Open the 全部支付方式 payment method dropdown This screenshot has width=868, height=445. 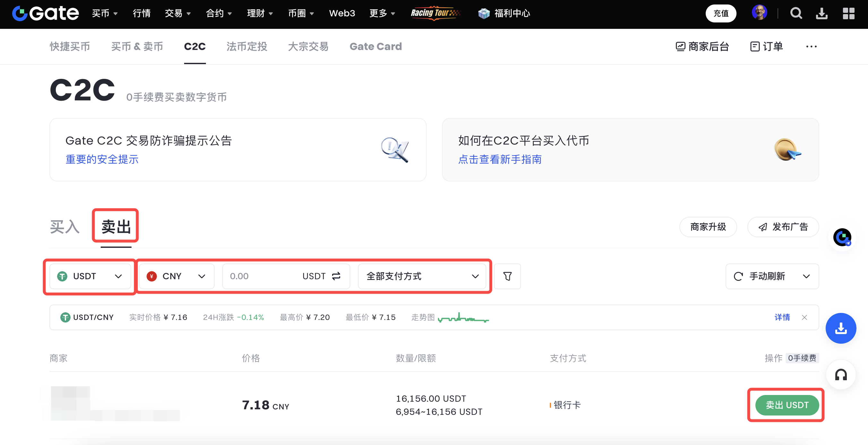(x=422, y=276)
